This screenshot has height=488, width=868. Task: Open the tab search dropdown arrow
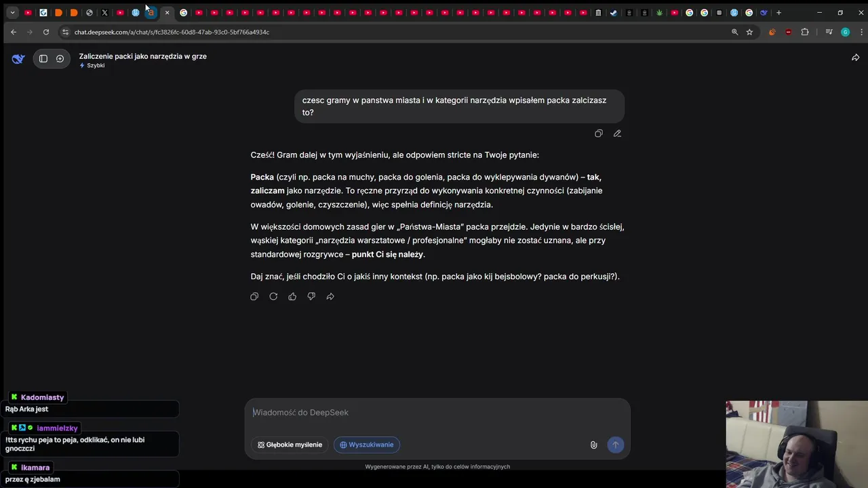click(x=12, y=12)
